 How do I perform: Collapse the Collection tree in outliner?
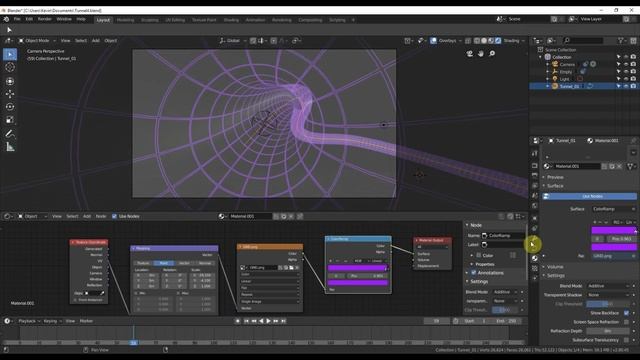point(541,57)
